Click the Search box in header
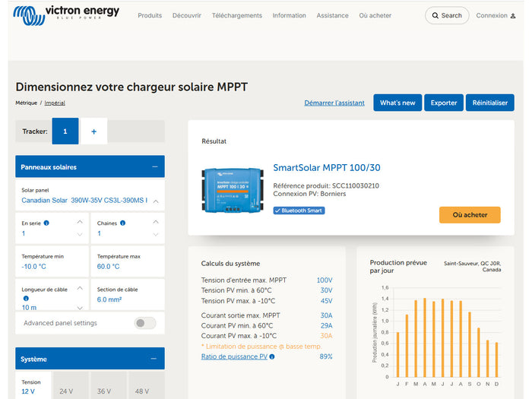 (446, 15)
